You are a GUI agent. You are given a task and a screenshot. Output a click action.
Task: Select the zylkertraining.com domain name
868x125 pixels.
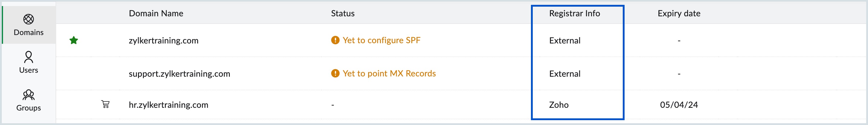point(163,41)
